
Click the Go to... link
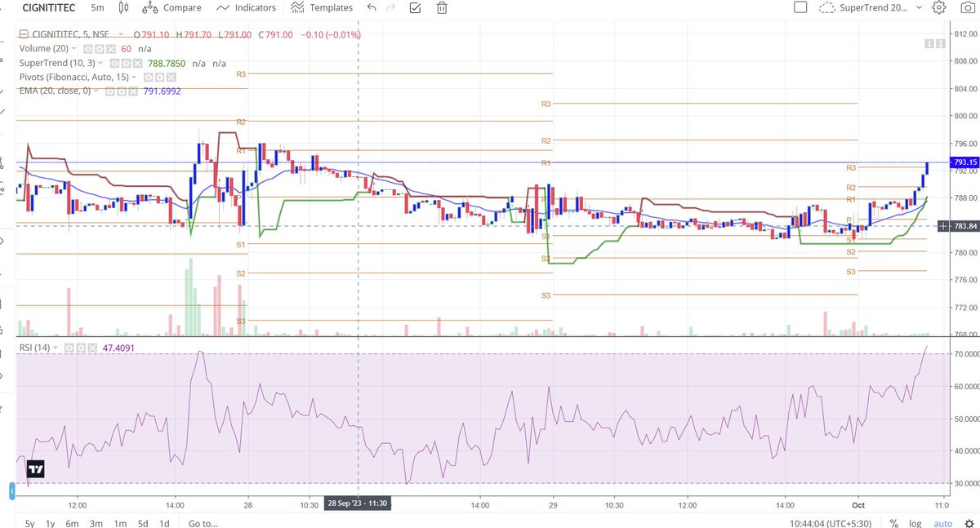pyautogui.click(x=202, y=523)
